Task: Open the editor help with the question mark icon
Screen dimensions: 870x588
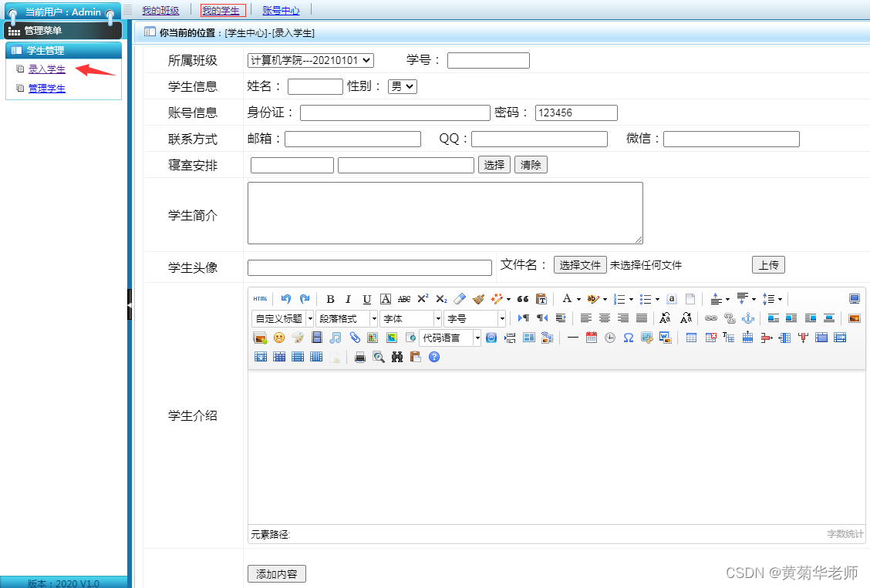Action: click(434, 356)
